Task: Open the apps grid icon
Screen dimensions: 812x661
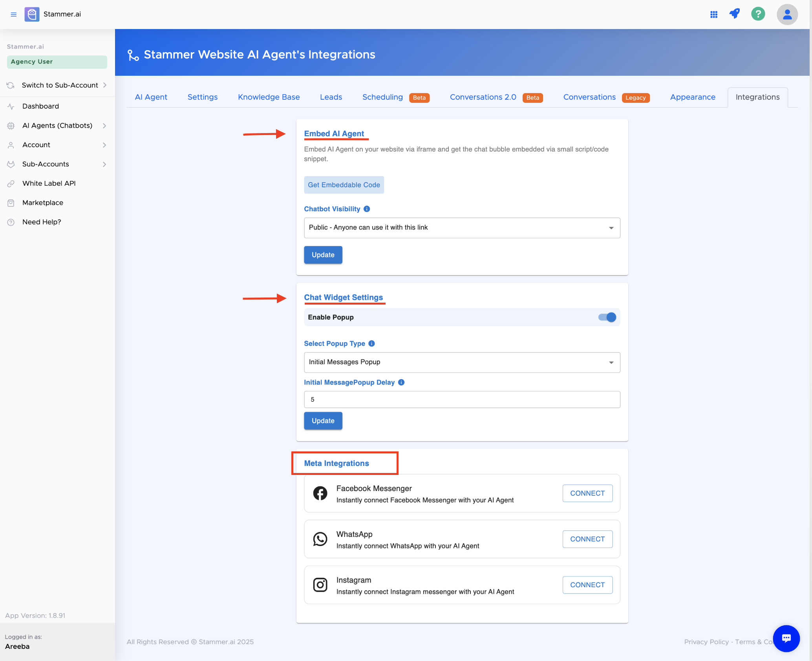Action: pyautogui.click(x=714, y=15)
